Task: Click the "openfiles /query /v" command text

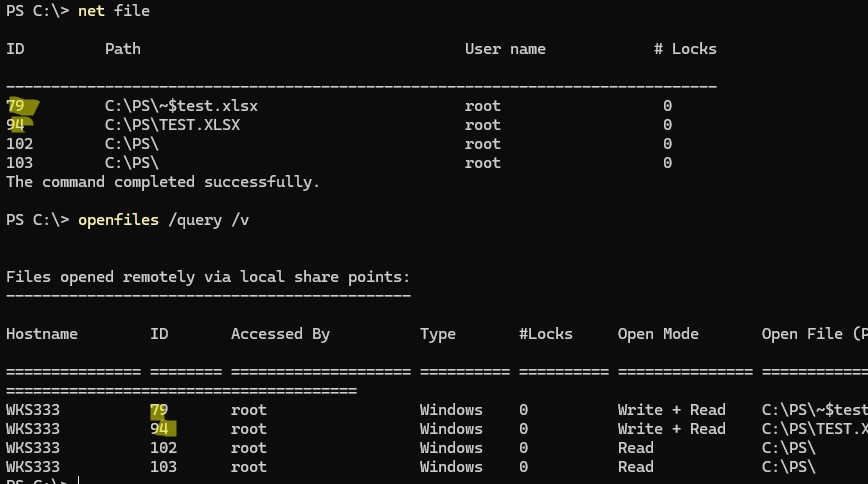Action: [164, 220]
